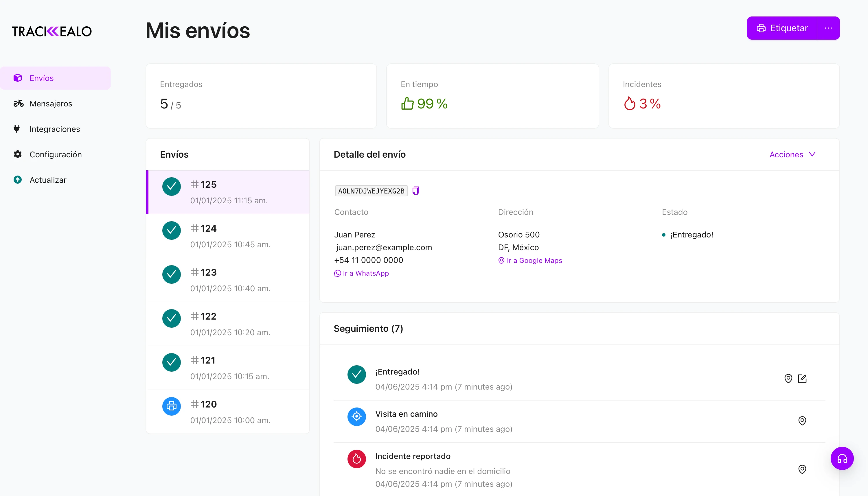
Task: Click the Integraciones plug icon
Action: coord(18,129)
